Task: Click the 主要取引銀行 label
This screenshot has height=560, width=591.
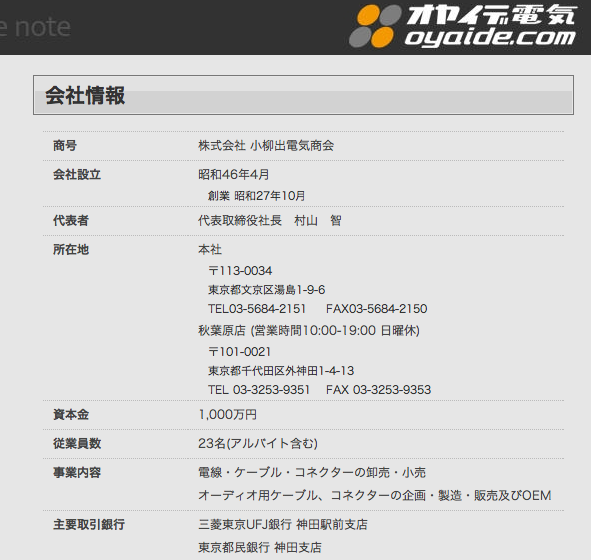Action: (89, 524)
